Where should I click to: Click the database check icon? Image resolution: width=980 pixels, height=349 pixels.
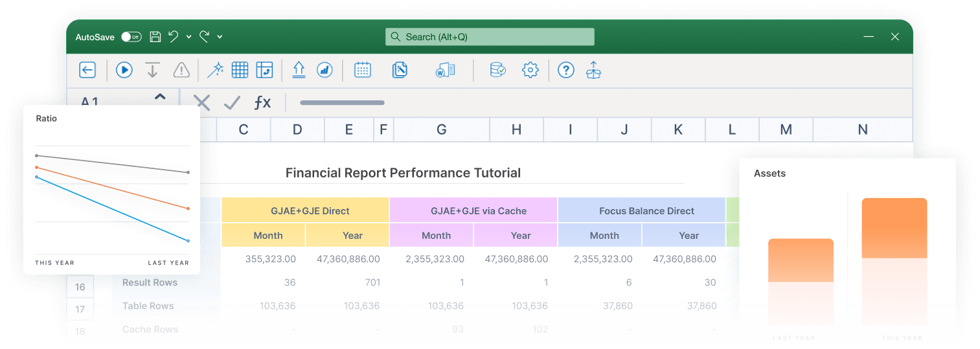(x=497, y=70)
